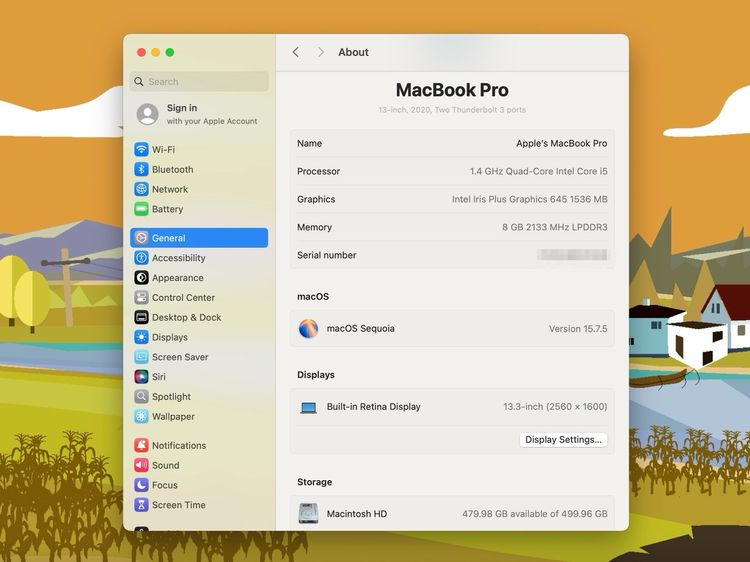Click the Apple Account avatar icon
Image resolution: width=750 pixels, height=562 pixels.
pyautogui.click(x=147, y=114)
